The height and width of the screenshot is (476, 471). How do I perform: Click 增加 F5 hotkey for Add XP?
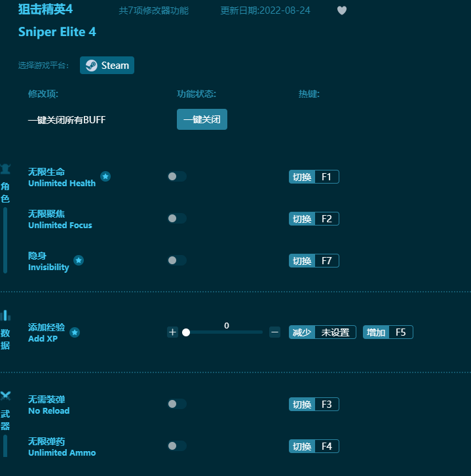388,332
